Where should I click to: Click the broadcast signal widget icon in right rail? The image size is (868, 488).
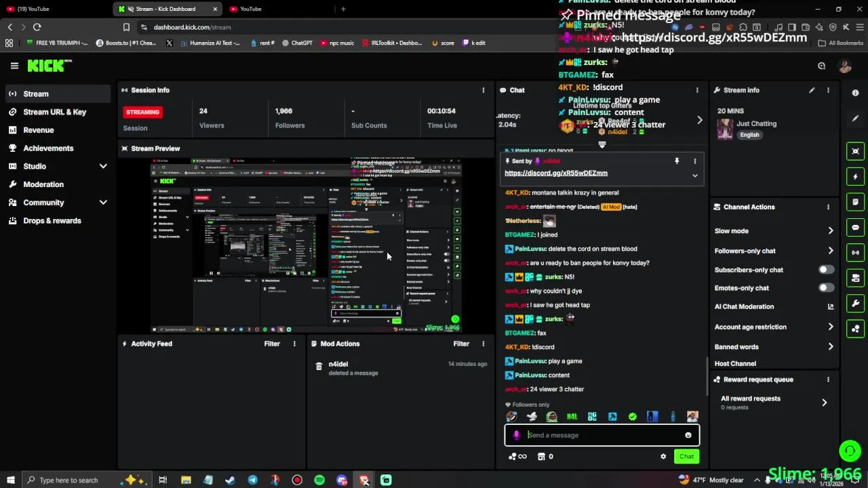click(856, 252)
